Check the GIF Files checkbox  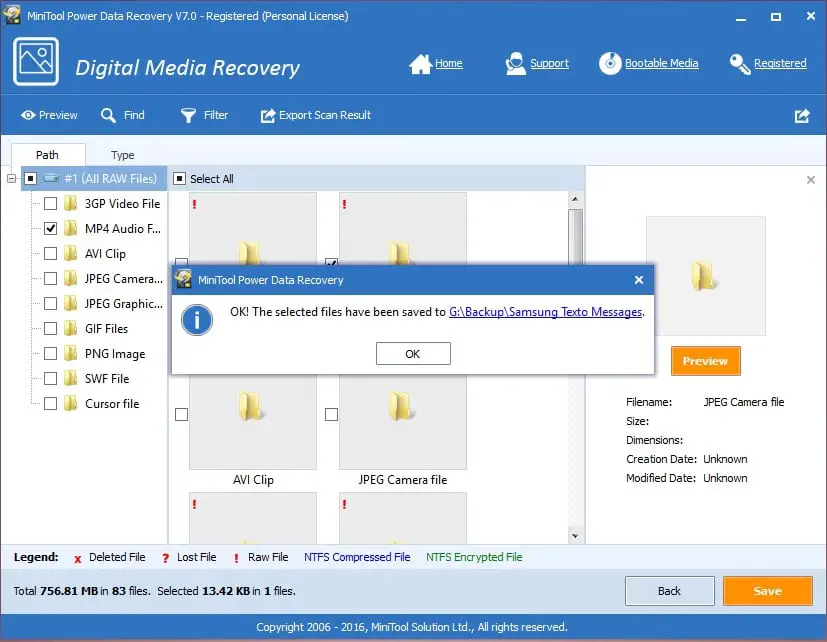[x=50, y=329]
